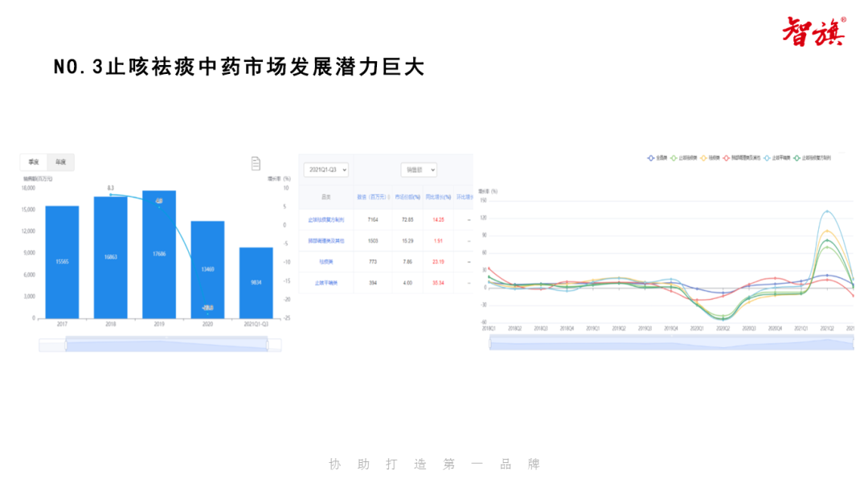868x487 pixels.
Task: Click sort arrows beside 数值(百万元) column header
Action: coord(389,197)
